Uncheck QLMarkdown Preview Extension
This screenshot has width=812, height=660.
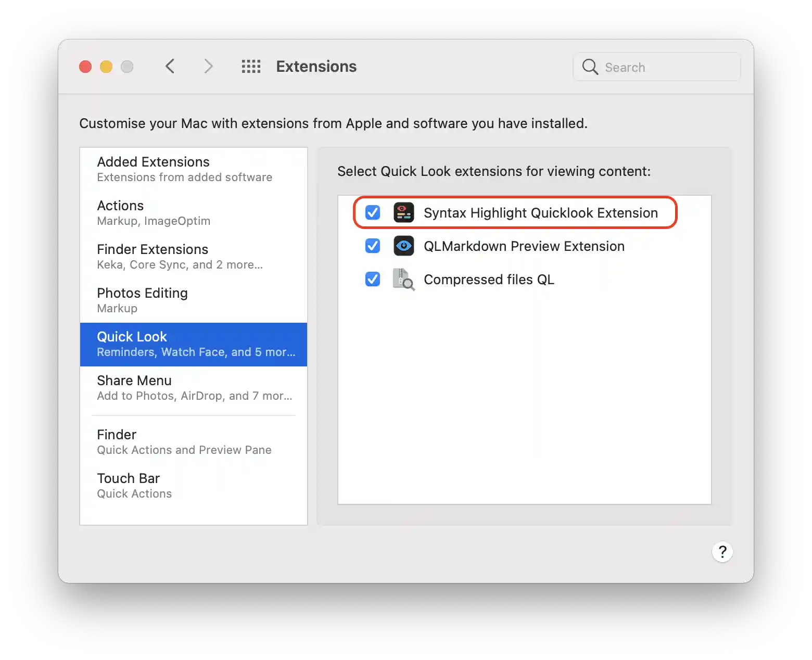point(372,246)
